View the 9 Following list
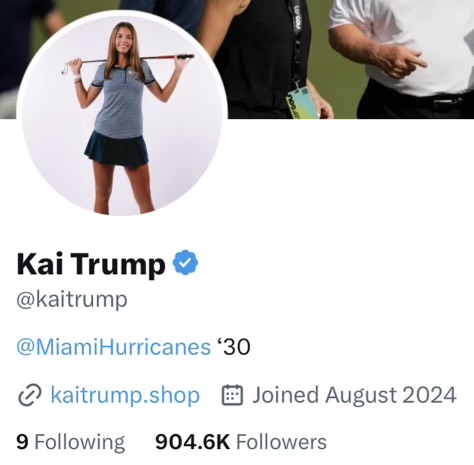 pyautogui.click(x=71, y=442)
